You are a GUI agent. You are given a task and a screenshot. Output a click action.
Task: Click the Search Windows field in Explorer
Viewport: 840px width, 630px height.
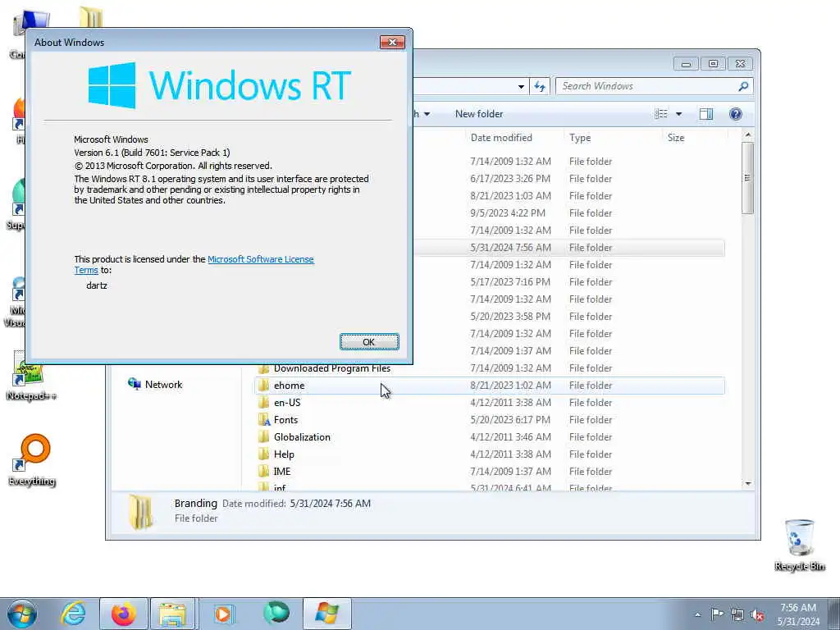646,86
